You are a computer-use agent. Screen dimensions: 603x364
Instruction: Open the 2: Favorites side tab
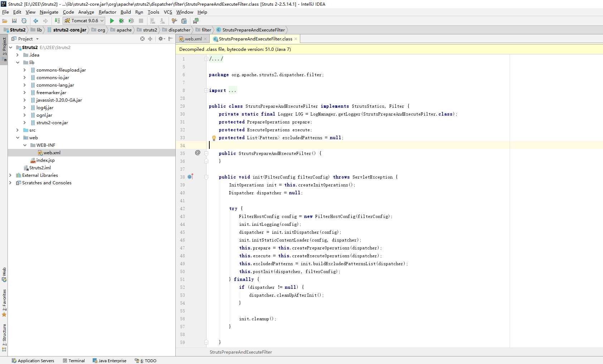pyautogui.click(x=4, y=303)
